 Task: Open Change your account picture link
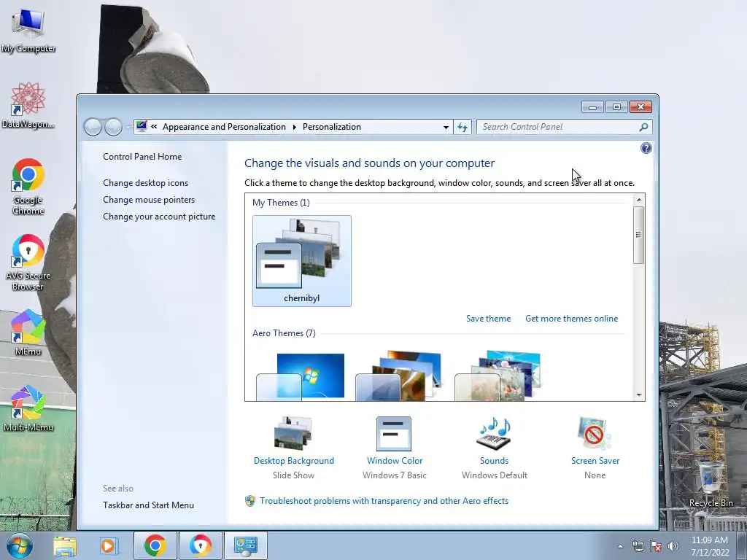(x=159, y=216)
